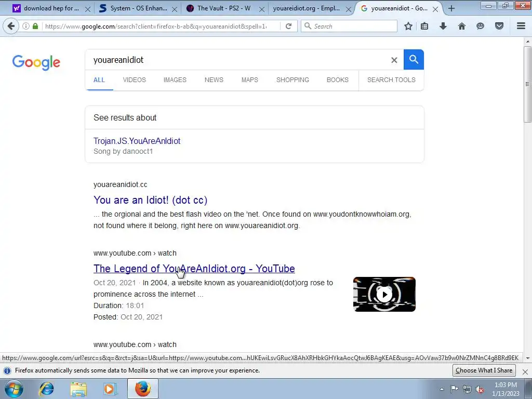The image size is (532, 399).
Task: Close the youareidiot.org tab
Action: pyautogui.click(x=348, y=9)
